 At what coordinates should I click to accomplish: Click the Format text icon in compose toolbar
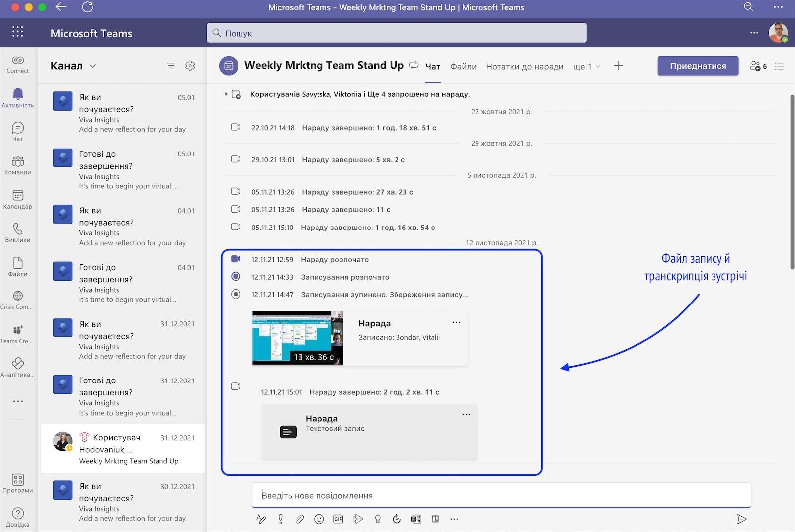click(261, 519)
